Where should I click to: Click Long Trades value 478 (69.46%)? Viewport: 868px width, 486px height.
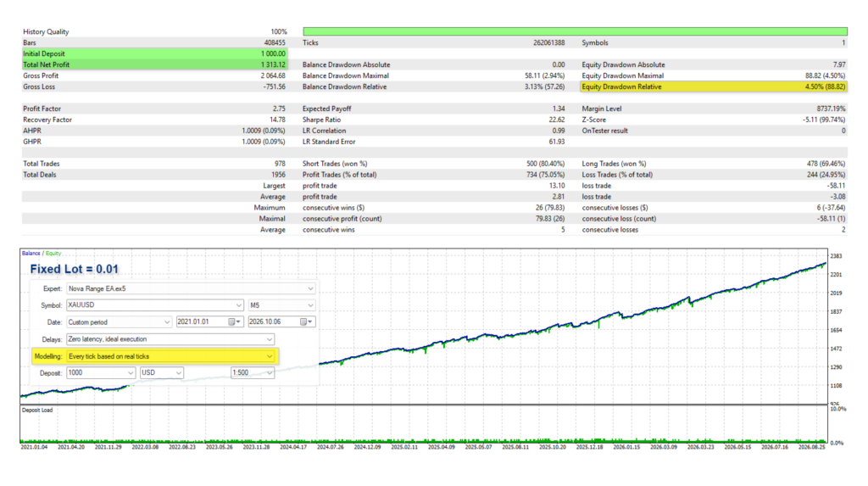tap(826, 164)
